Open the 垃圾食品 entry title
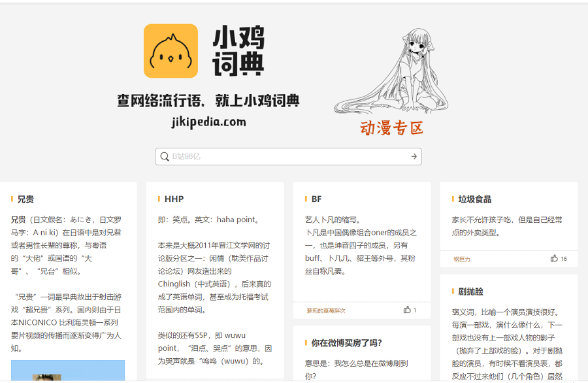Image resolution: width=588 pixels, height=383 pixels. (475, 199)
